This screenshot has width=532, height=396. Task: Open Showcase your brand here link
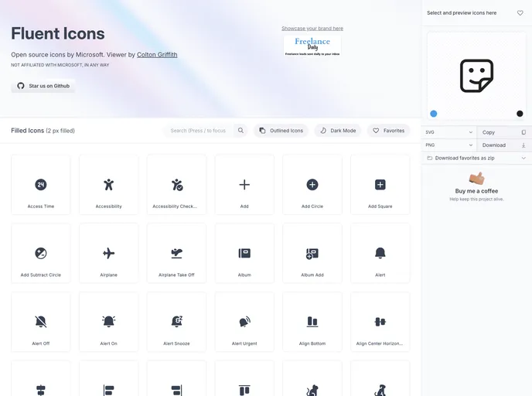312,29
